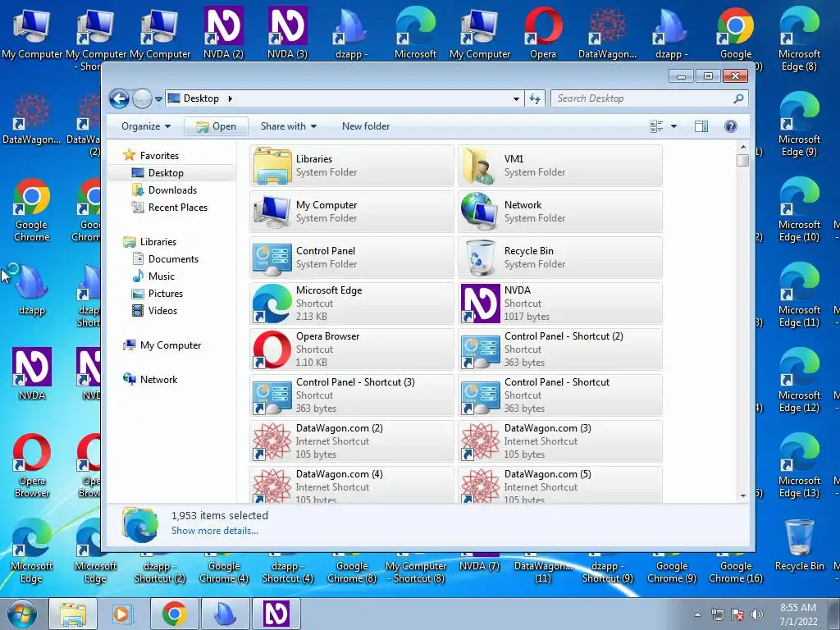Select the Recycle Bin desktop icon
840x630 pixels.
pyautogui.click(x=799, y=545)
